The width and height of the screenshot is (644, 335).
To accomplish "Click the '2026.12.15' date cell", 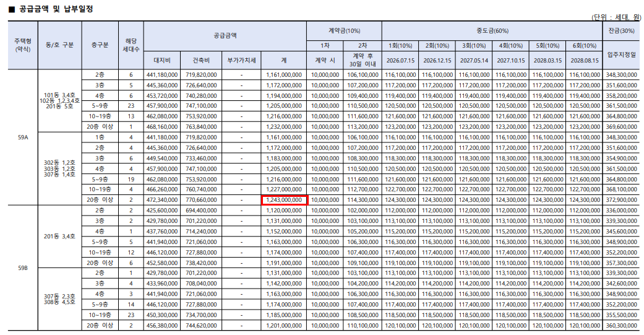I will tap(437, 61).
